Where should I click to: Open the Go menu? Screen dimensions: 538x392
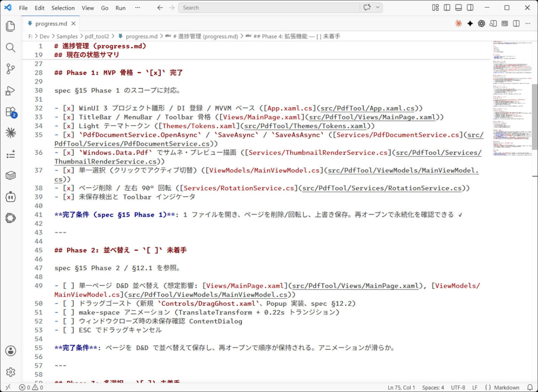104,8
